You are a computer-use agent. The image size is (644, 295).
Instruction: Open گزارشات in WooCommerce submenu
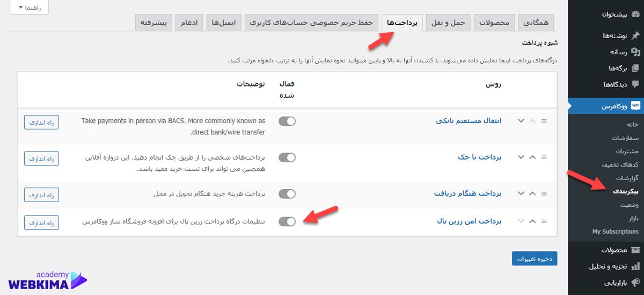coord(626,178)
